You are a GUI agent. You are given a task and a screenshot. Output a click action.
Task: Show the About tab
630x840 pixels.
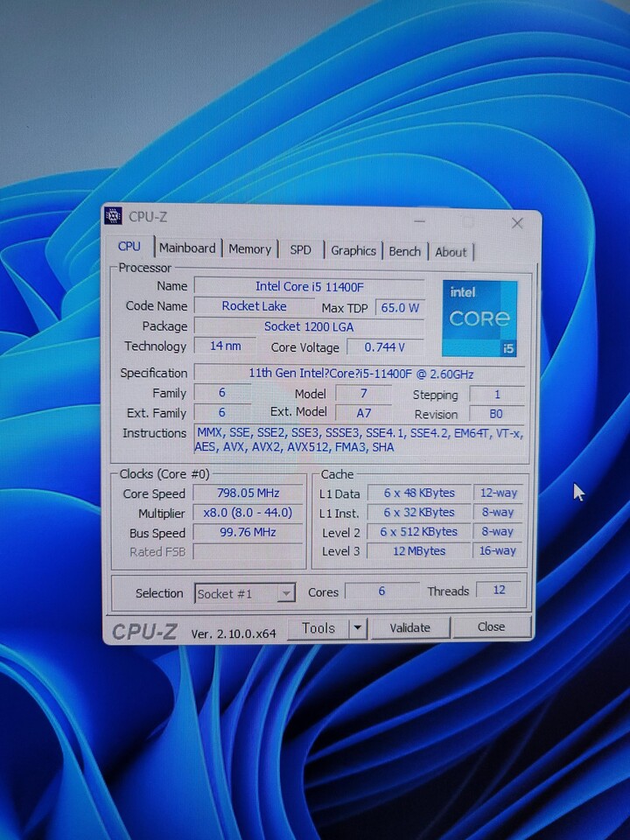click(x=451, y=252)
